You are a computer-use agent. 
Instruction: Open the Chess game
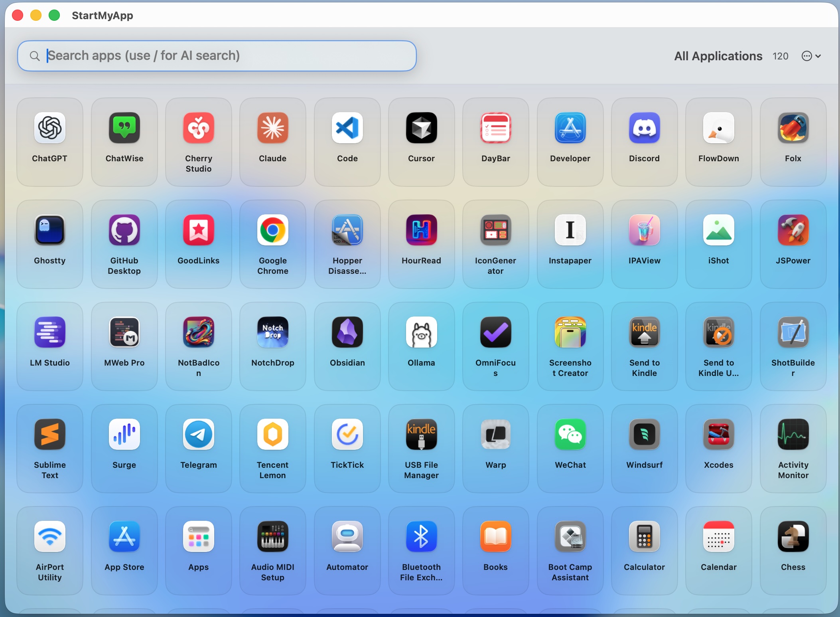coord(792,544)
